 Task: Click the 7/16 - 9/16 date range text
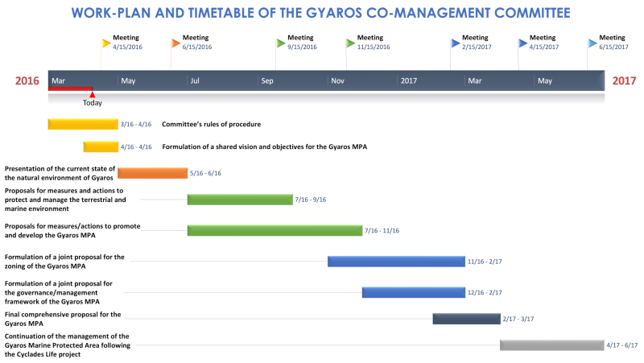311,200
